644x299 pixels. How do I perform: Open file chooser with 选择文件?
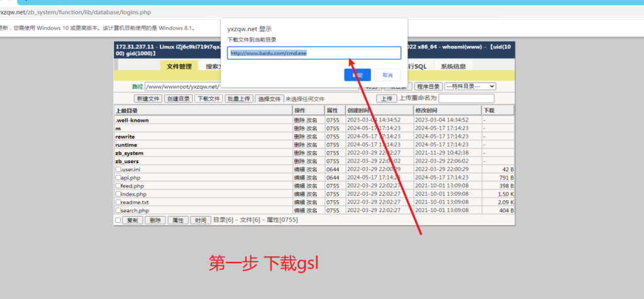click(x=269, y=99)
